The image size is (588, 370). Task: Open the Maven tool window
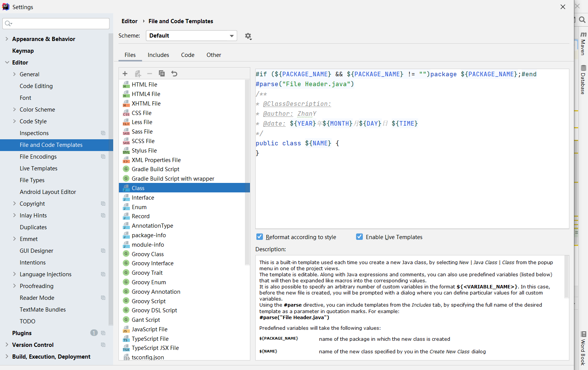click(583, 44)
